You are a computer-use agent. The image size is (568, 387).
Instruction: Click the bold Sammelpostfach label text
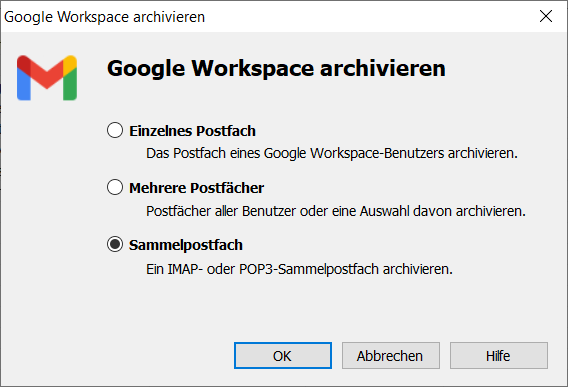pos(186,245)
